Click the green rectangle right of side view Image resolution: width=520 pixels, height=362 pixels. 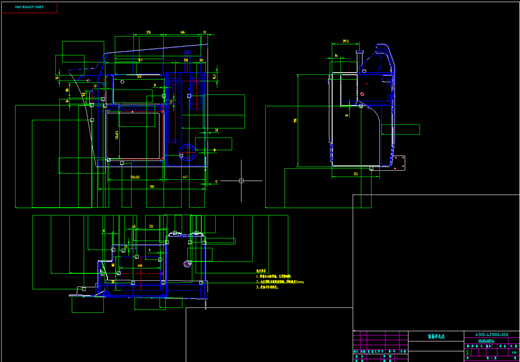401,129
